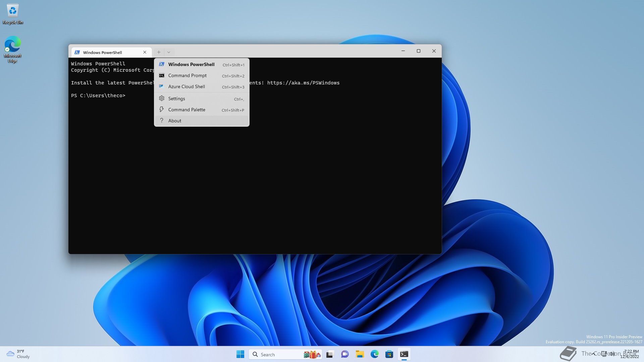Open the Recycle Bin desktop icon
Screen dimensions: 644x362
pos(13,14)
